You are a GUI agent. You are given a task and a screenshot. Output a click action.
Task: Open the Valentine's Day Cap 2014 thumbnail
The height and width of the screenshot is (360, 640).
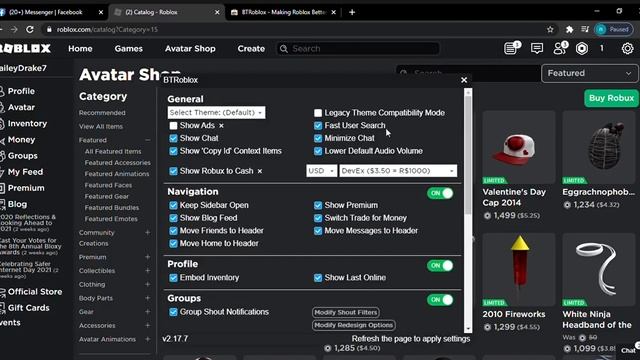[x=518, y=147]
